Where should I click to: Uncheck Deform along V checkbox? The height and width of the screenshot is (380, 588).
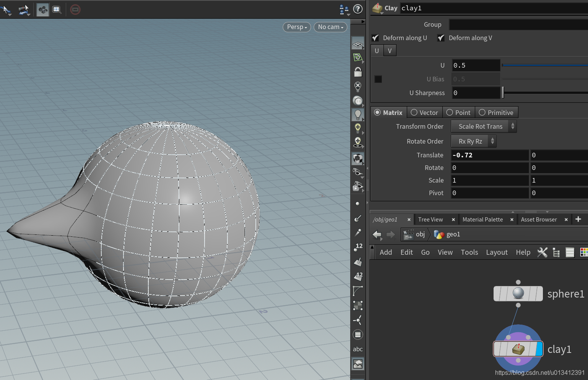coord(441,38)
